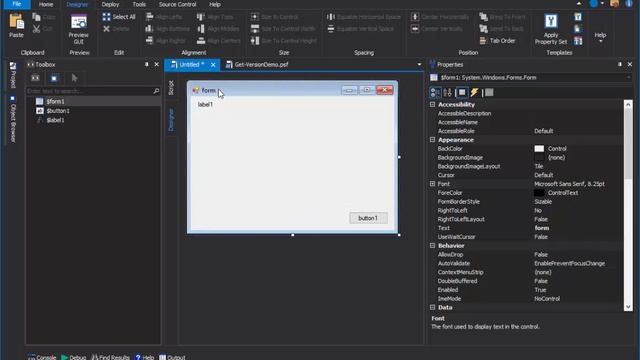Click the Bring To Front icon
Screen dimensions: 640x360
click(x=483, y=17)
